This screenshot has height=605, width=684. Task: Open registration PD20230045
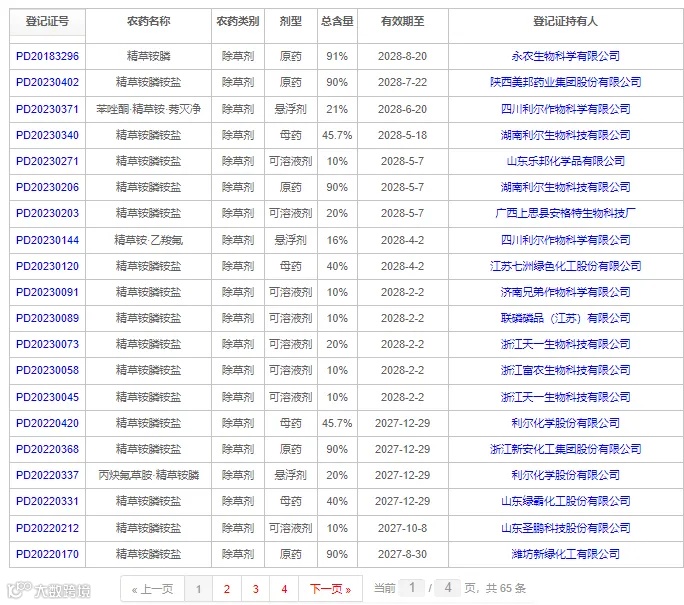pyautogui.click(x=48, y=397)
